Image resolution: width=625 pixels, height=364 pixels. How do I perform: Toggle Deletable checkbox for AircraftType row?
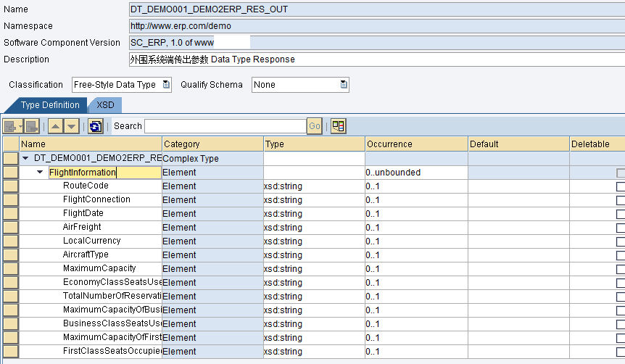click(x=621, y=255)
